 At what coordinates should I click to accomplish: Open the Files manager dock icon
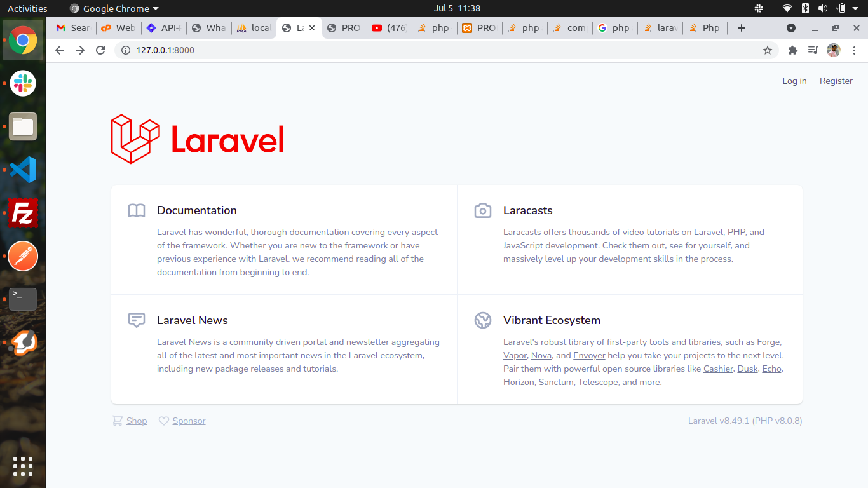[23, 126]
